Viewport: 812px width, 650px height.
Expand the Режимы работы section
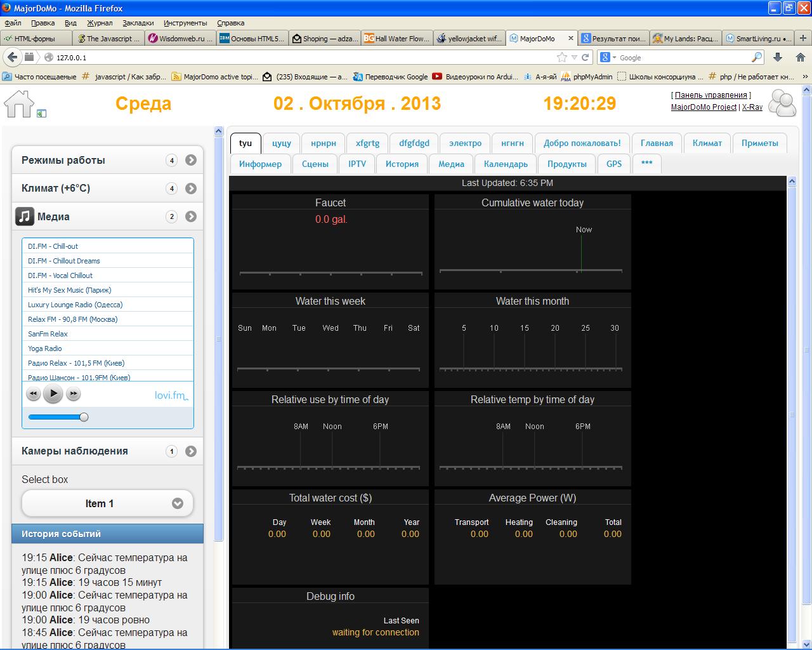[191, 161]
